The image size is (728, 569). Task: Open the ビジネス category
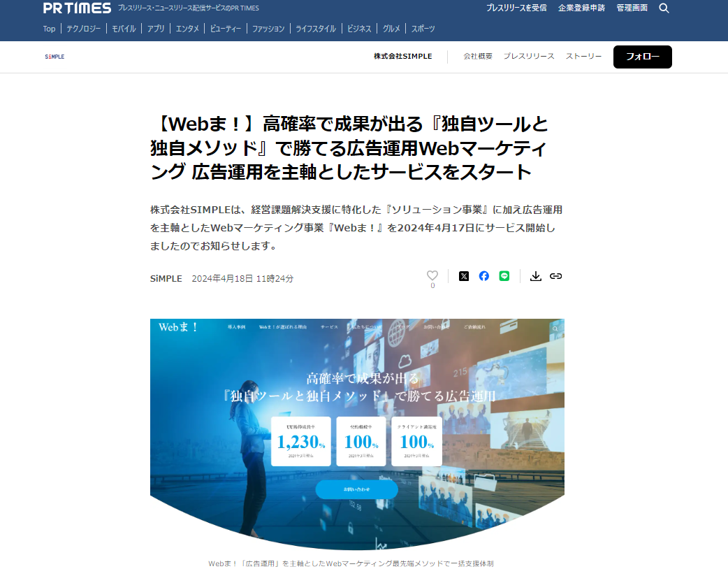359,29
